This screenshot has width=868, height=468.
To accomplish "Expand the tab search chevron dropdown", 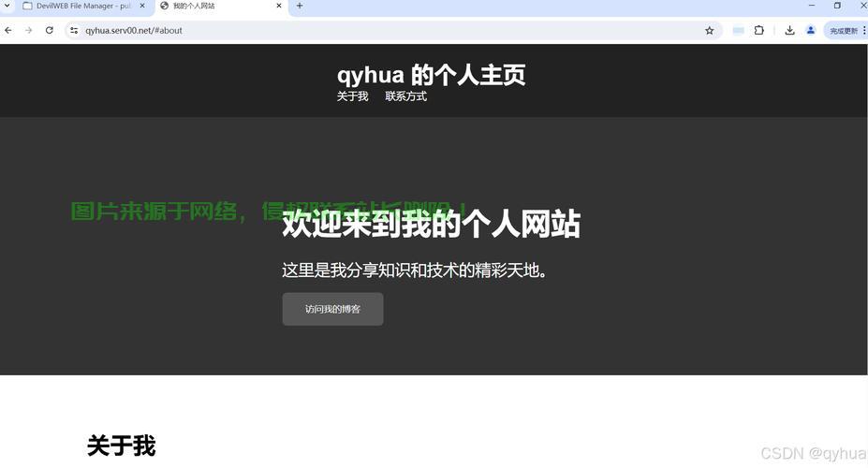I will point(7,6).
